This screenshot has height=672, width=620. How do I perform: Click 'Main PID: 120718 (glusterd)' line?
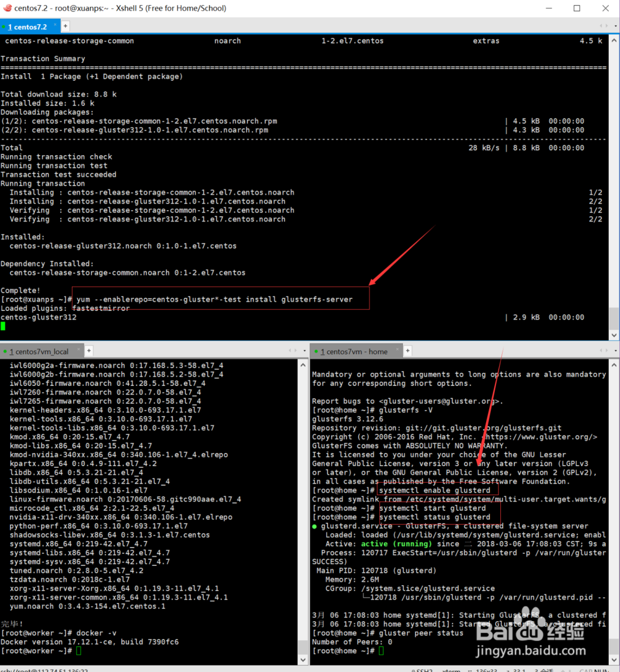[x=376, y=571]
